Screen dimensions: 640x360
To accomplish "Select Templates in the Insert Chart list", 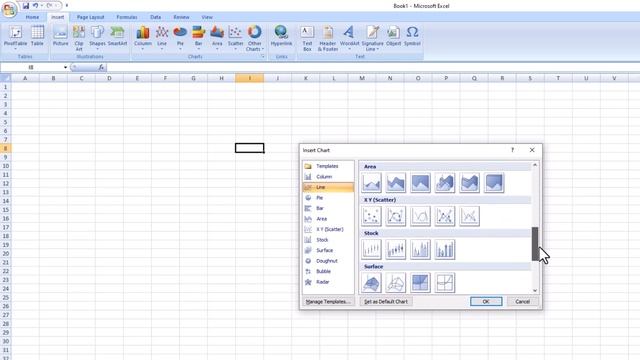I will tap(328, 166).
